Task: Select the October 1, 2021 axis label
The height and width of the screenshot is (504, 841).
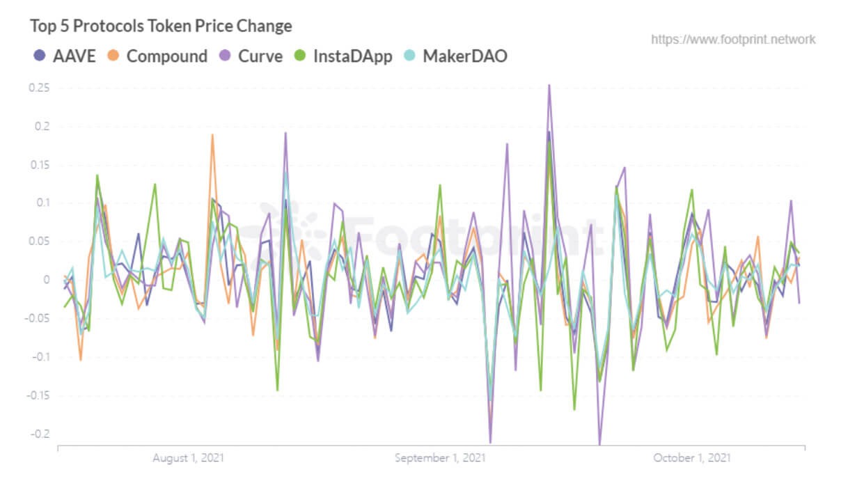Action: point(691,458)
